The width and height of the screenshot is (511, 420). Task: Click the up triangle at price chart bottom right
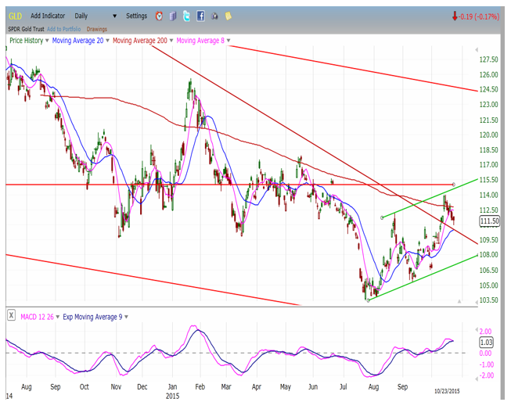[x=459, y=301]
